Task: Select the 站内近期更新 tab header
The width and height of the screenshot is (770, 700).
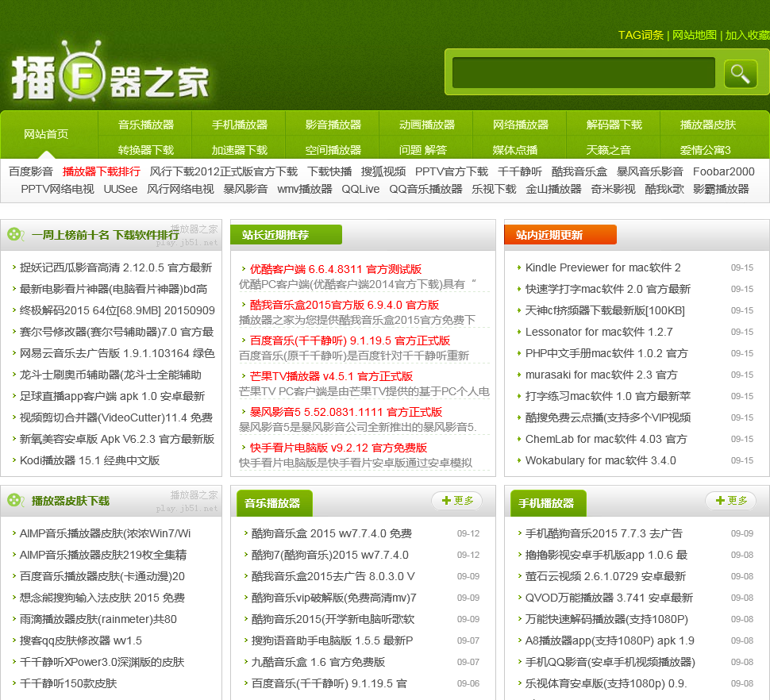Action: click(560, 235)
